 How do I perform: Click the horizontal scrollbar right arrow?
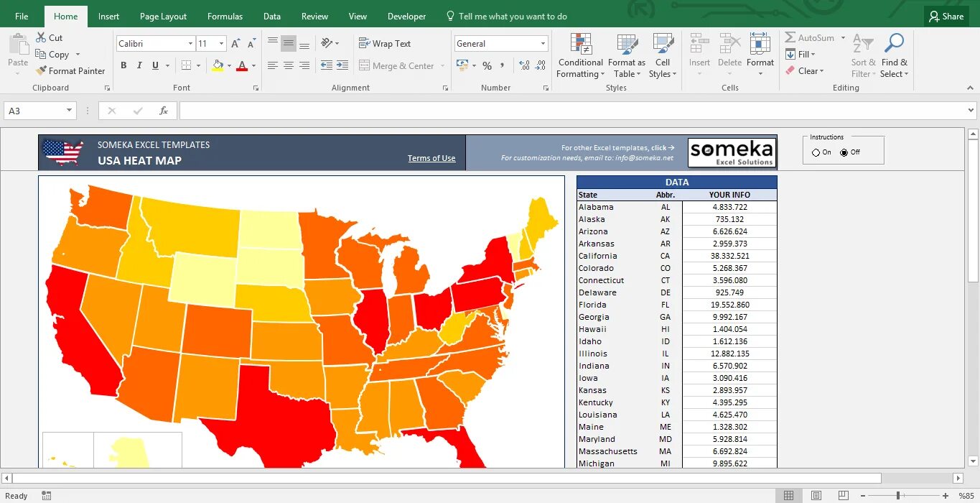pos(958,478)
